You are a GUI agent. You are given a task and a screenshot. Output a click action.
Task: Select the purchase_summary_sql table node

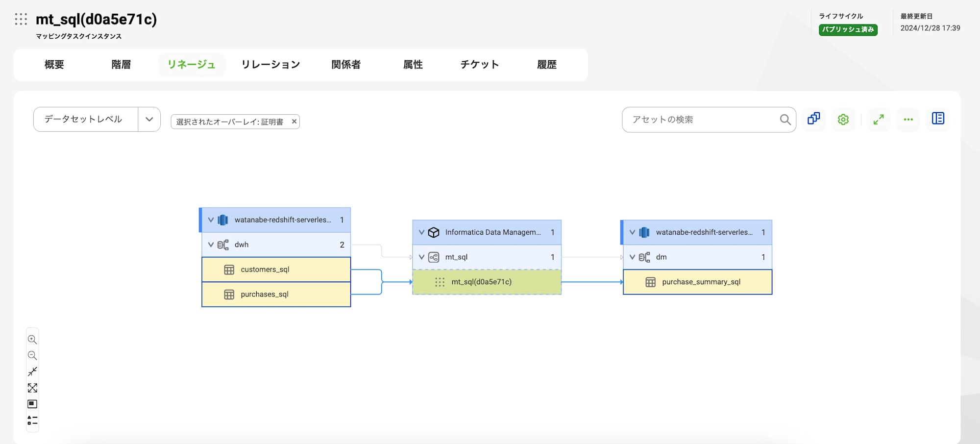[x=698, y=282]
